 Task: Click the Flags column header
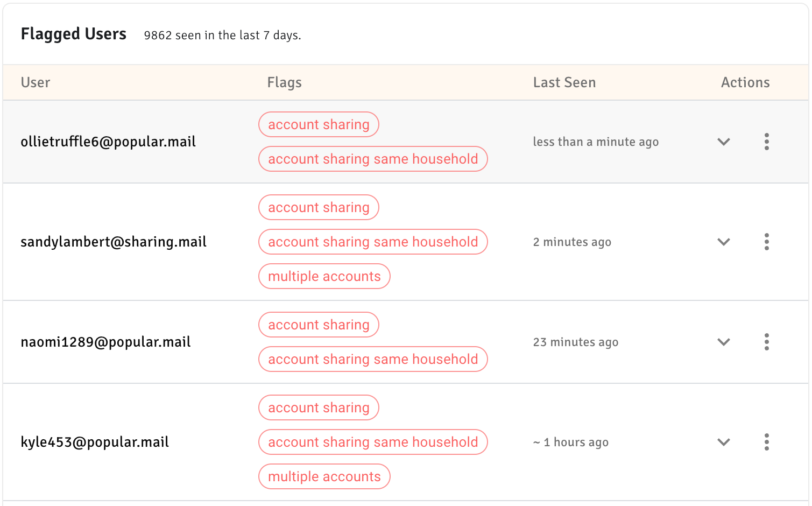pos(284,82)
